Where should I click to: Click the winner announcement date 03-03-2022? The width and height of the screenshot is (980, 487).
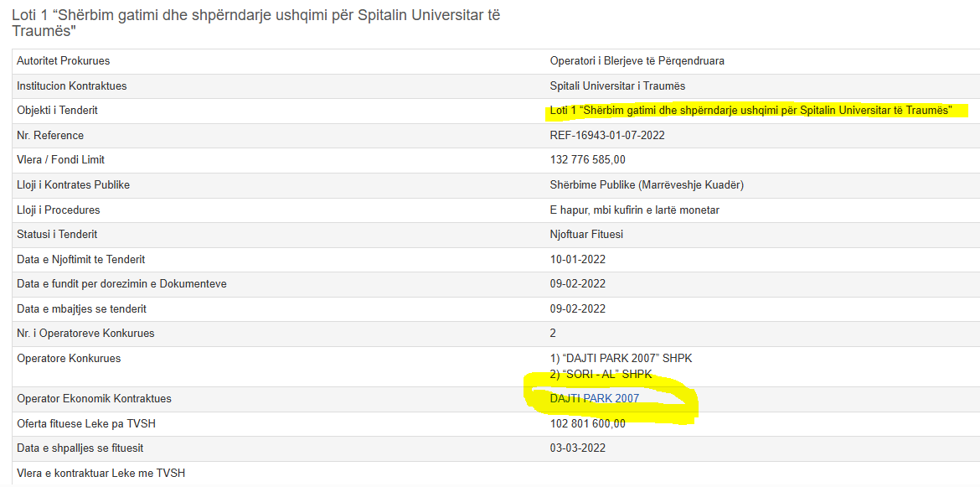pyautogui.click(x=577, y=448)
